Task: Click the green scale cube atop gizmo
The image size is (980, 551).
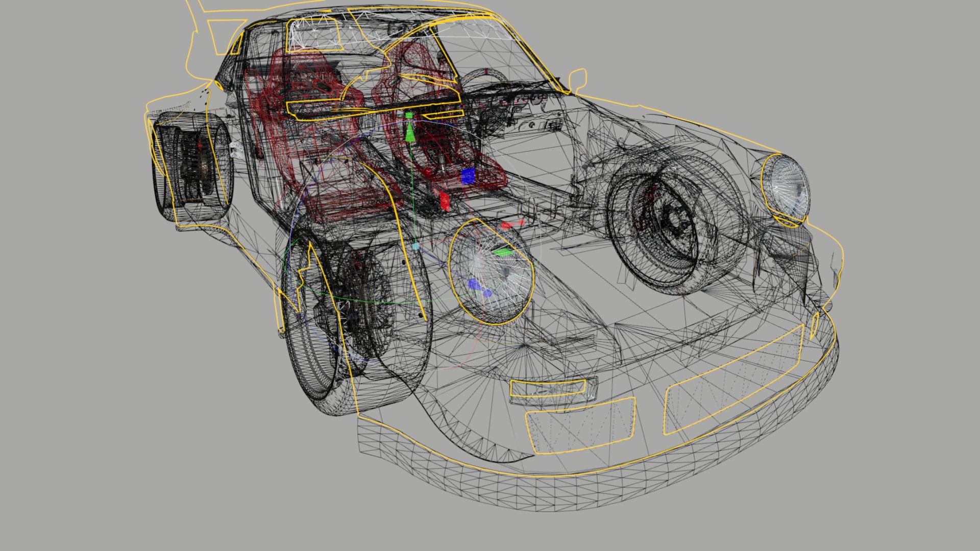Action: click(x=409, y=116)
